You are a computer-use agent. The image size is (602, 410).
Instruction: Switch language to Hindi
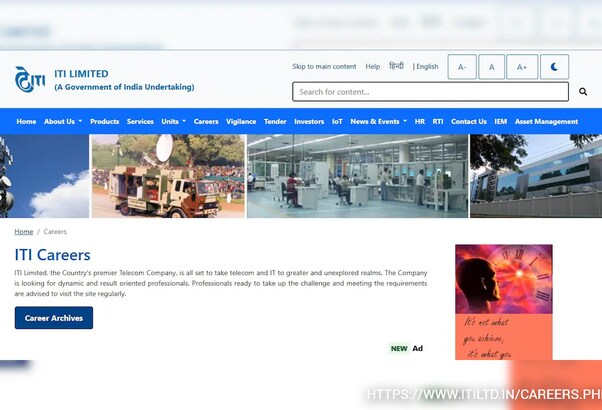pyautogui.click(x=396, y=66)
